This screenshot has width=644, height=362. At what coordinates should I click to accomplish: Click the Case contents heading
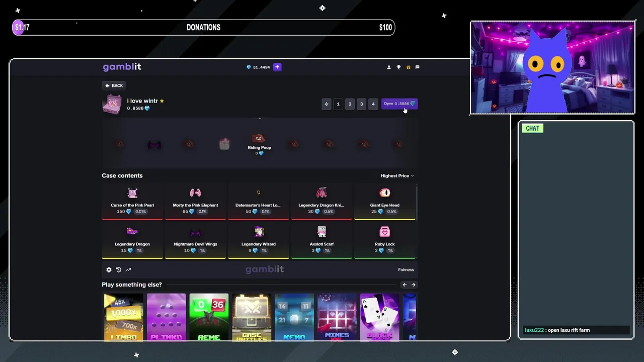pos(122,175)
